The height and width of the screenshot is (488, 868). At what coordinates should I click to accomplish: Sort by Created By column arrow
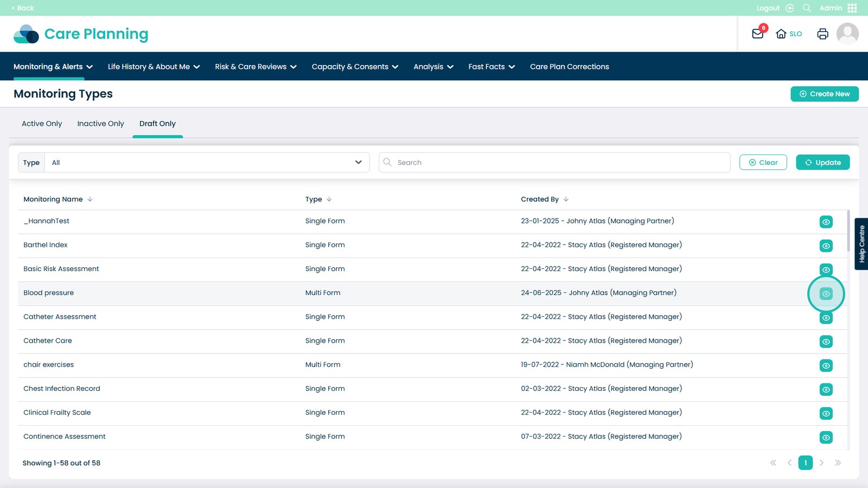click(566, 200)
